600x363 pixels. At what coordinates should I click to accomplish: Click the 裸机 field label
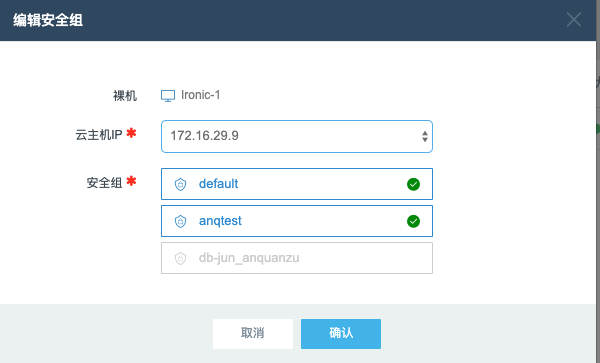[125, 95]
